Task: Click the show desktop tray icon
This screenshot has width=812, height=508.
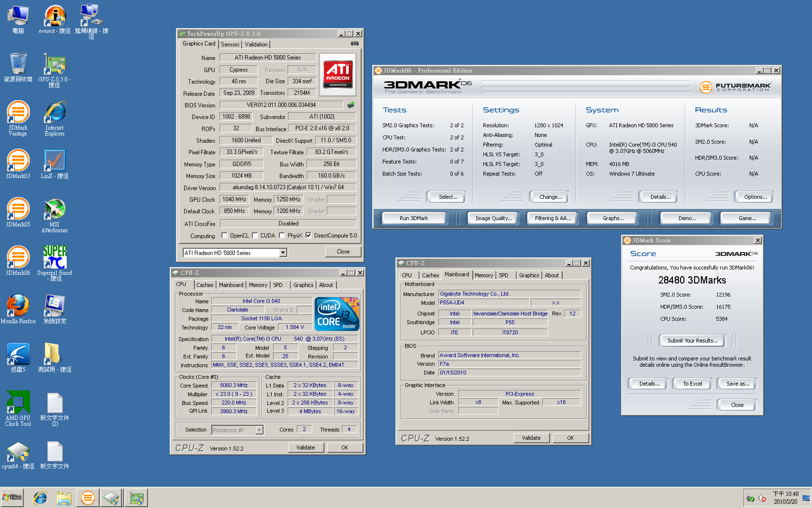Action: pos(806,498)
